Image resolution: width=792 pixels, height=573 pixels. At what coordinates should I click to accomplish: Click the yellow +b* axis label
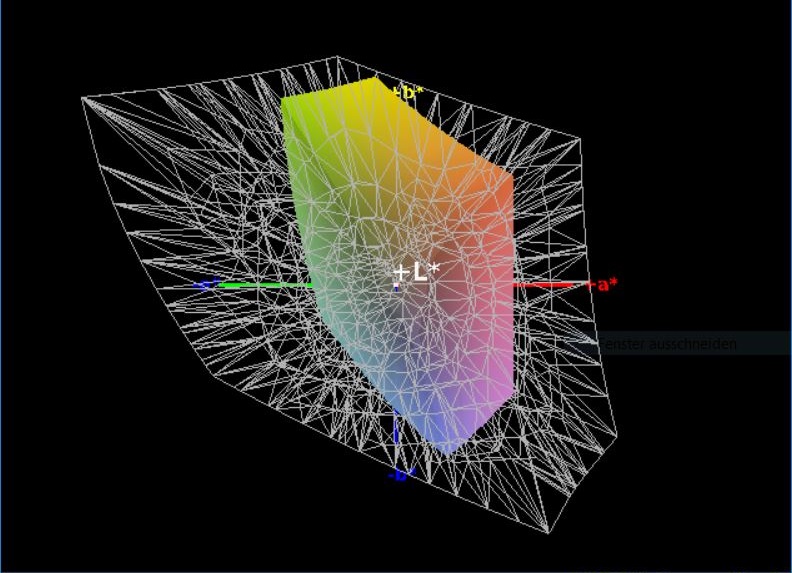click(x=408, y=93)
